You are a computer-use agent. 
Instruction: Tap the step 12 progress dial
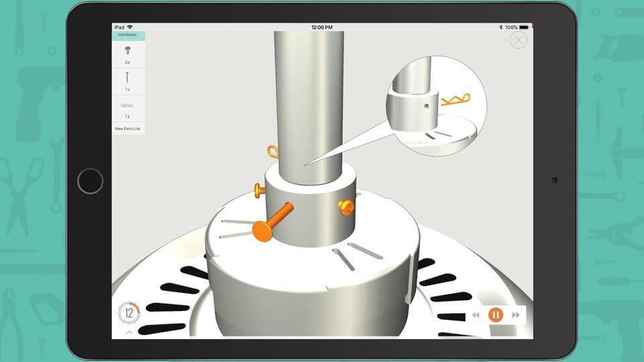(x=129, y=313)
